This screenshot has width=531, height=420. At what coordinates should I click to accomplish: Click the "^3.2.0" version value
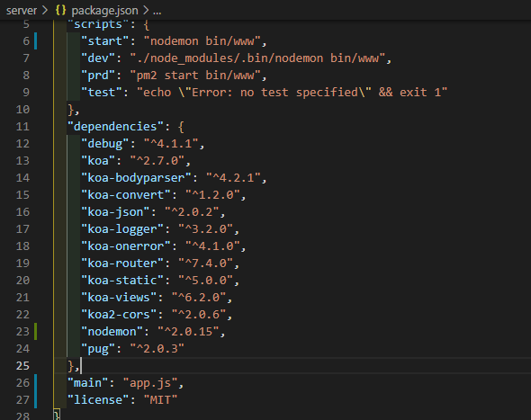[x=205, y=229]
